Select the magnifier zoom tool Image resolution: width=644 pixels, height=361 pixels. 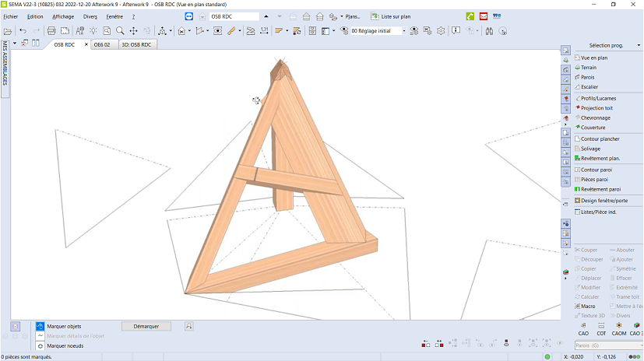tap(119, 31)
